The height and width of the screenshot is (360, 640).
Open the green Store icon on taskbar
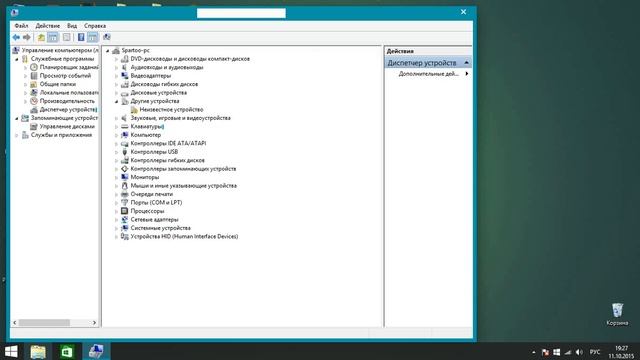point(67,351)
